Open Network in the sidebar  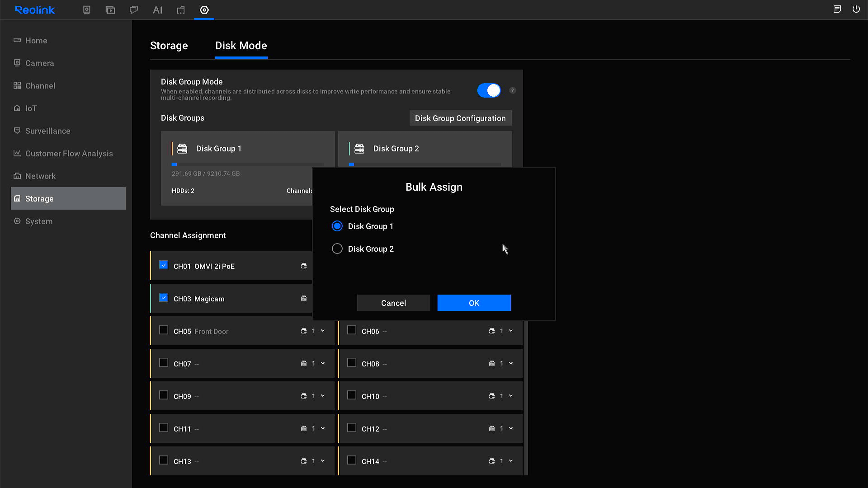pos(68,176)
